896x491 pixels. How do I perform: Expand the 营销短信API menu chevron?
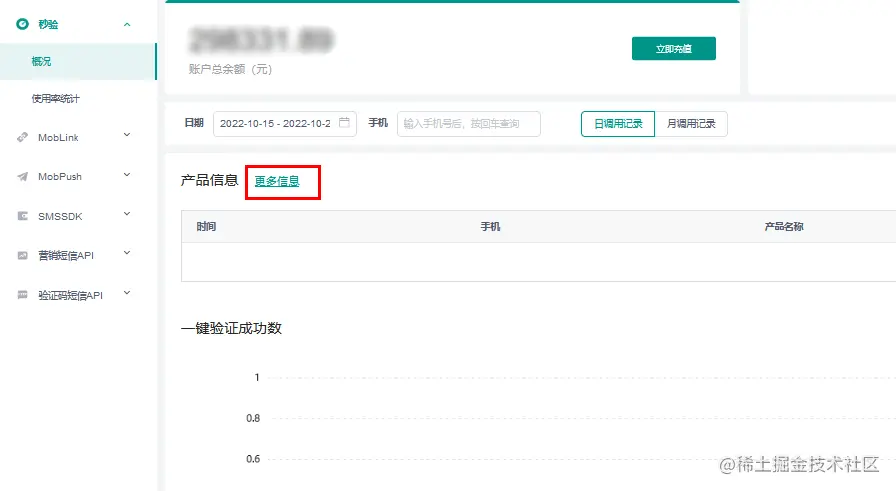click(x=127, y=253)
